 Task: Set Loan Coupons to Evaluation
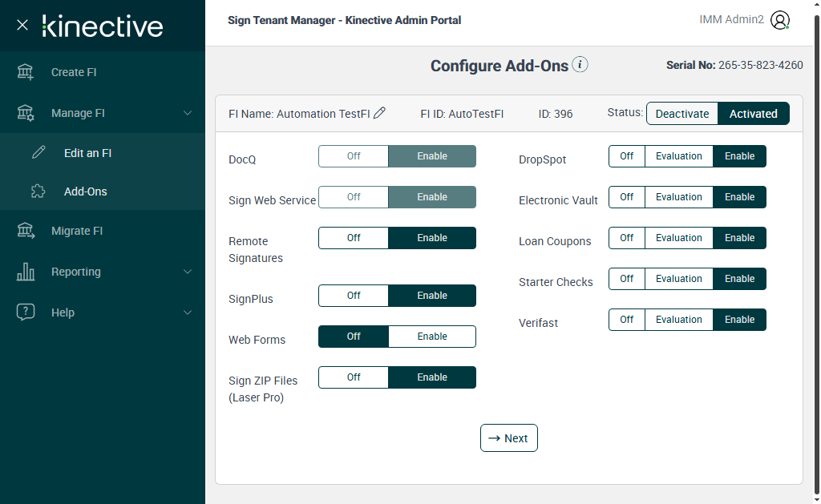click(x=679, y=238)
